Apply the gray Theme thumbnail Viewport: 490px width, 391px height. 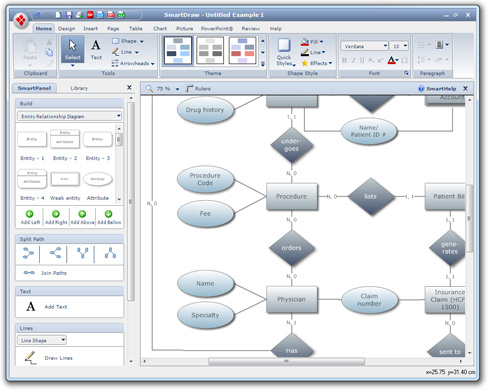click(x=210, y=51)
